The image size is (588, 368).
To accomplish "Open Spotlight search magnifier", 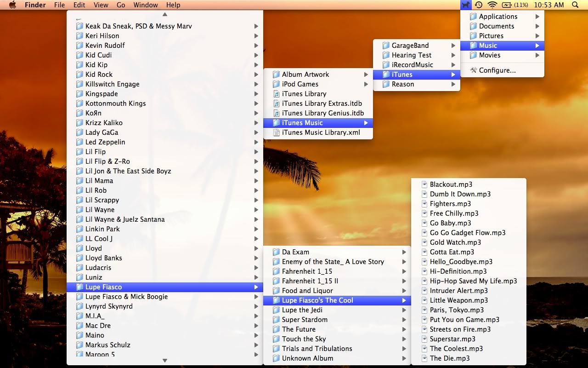I will point(575,5).
